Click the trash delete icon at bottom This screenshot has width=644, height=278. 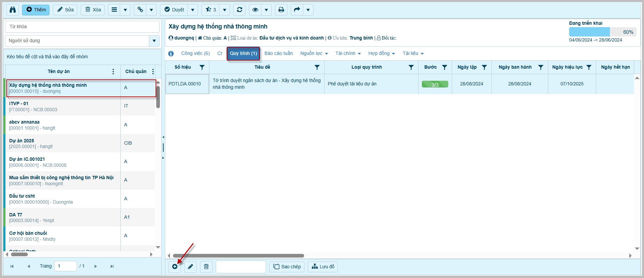click(x=206, y=267)
